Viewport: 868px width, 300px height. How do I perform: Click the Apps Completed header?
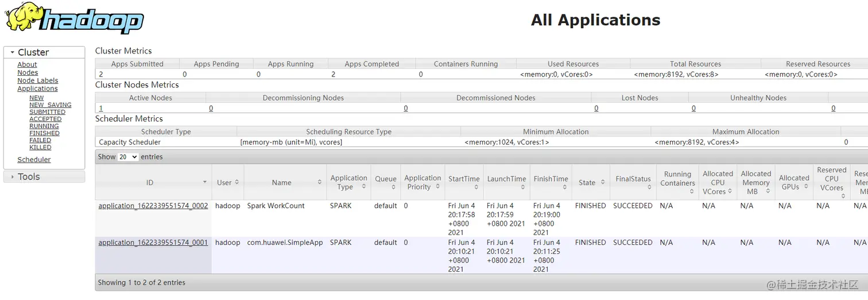click(x=372, y=64)
